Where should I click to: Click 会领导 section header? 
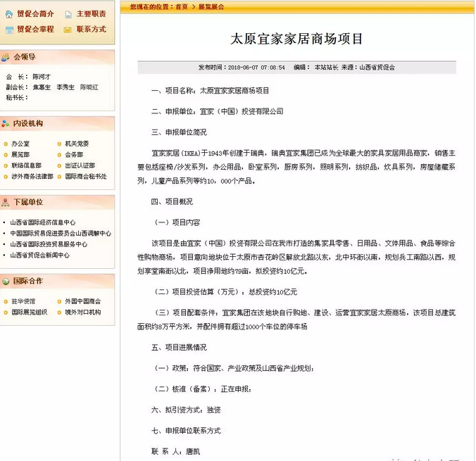pos(25,57)
